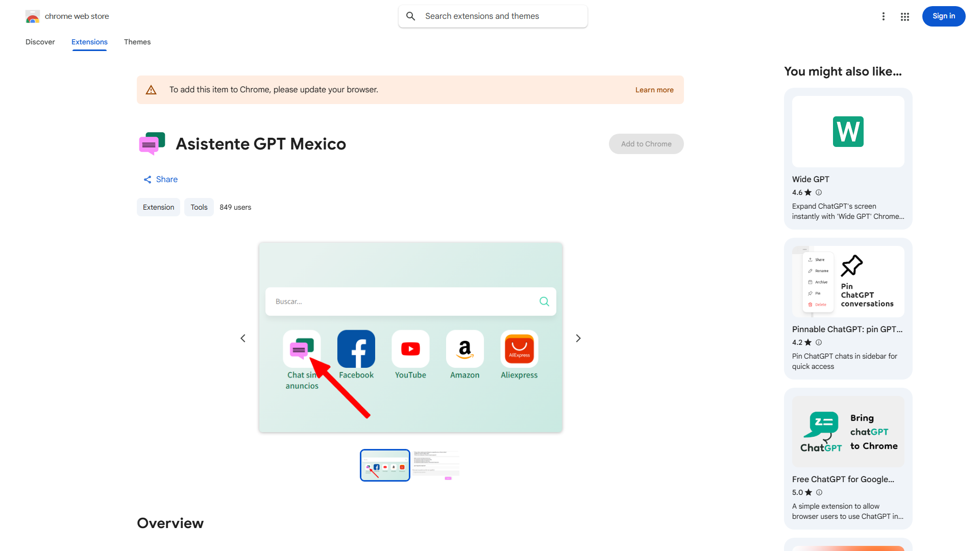The image size is (980, 551).
Task: Open the Themes tab
Action: (137, 42)
